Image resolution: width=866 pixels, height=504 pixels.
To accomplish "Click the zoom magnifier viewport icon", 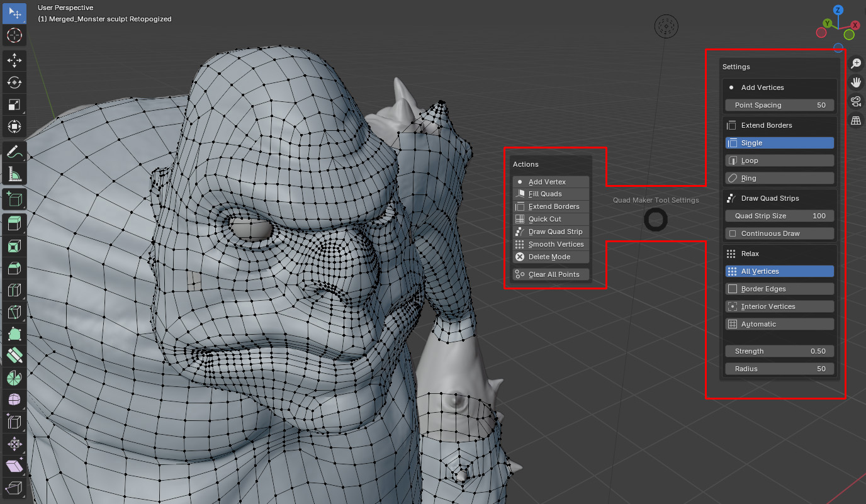I will coord(856,64).
